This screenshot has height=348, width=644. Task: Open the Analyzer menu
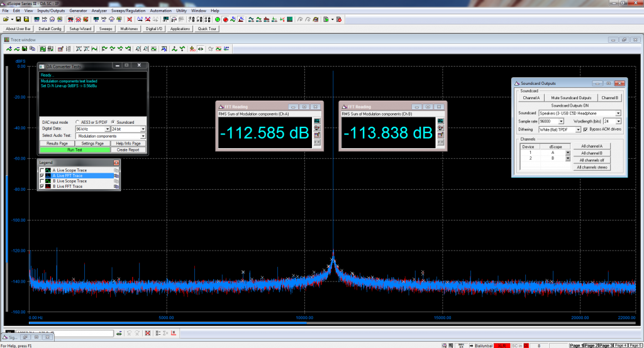[99, 11]
